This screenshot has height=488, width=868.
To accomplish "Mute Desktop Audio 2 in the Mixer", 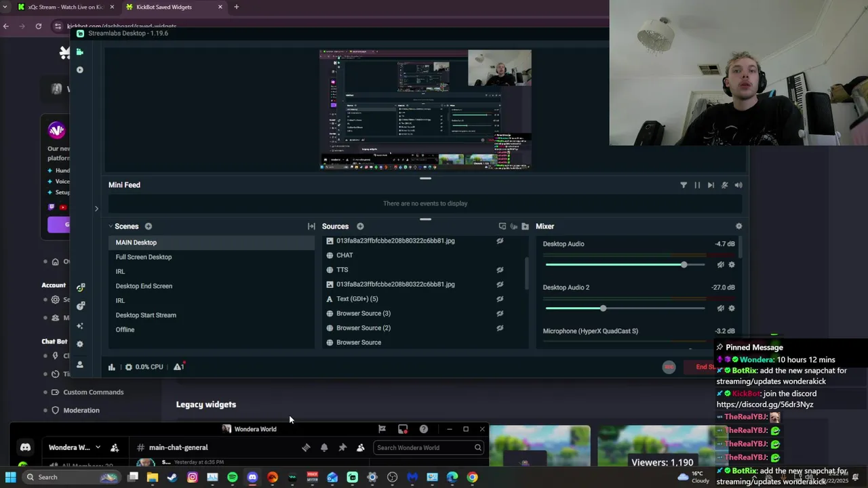I will tap(720, 308).
